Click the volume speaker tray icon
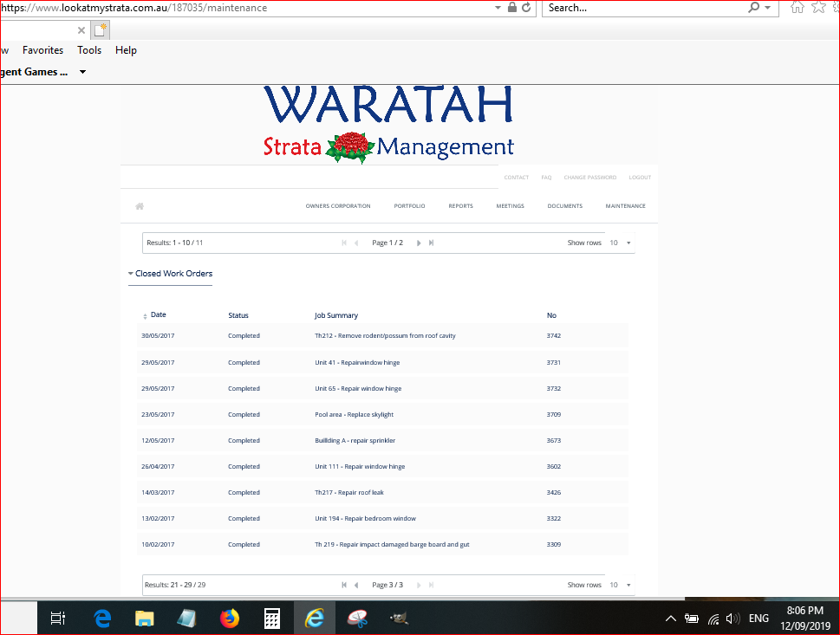The image size is (840, 635). point(733,619)
